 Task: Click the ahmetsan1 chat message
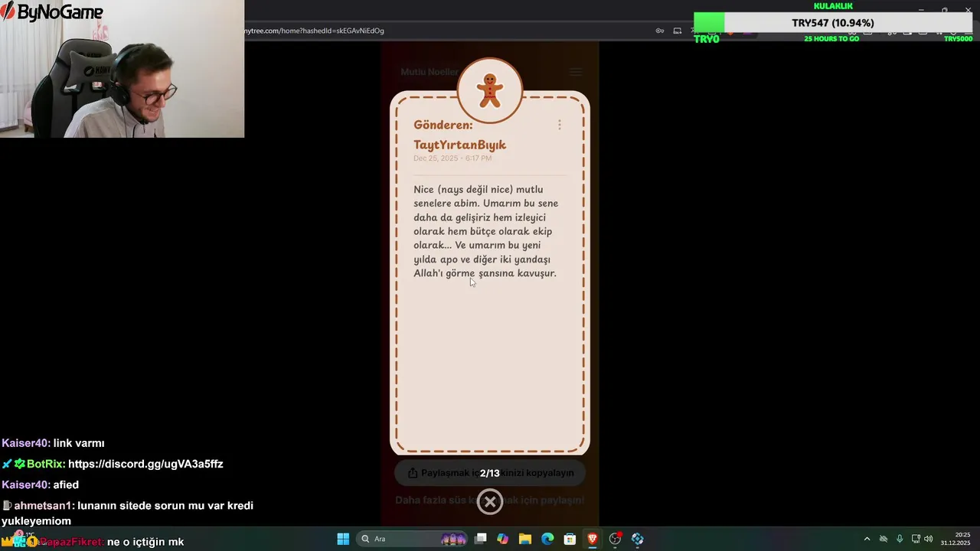tap(127, 513)
